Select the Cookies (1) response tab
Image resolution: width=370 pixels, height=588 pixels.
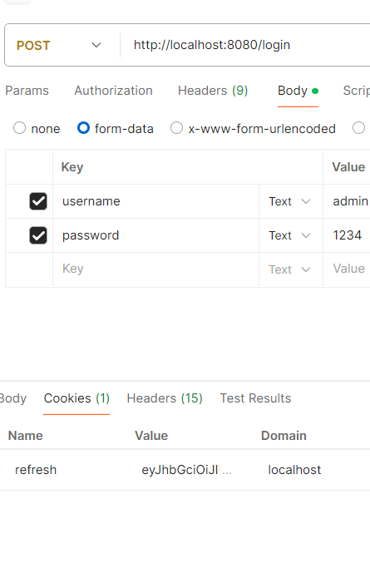pyautogui.click(x=76, y=398)
